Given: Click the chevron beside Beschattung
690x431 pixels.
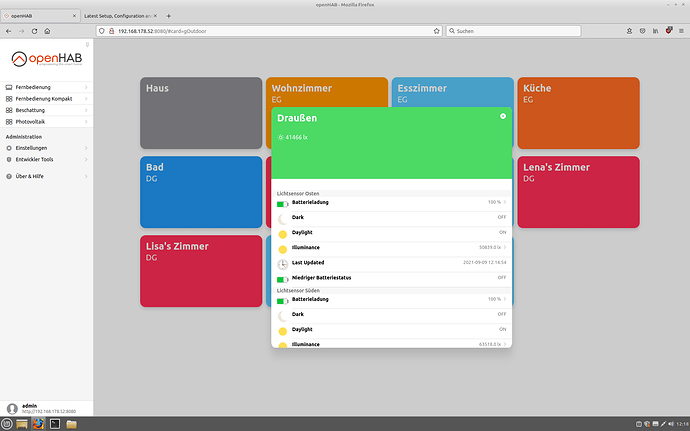Looking at the screenshot, I should click(x=86, y=110).
